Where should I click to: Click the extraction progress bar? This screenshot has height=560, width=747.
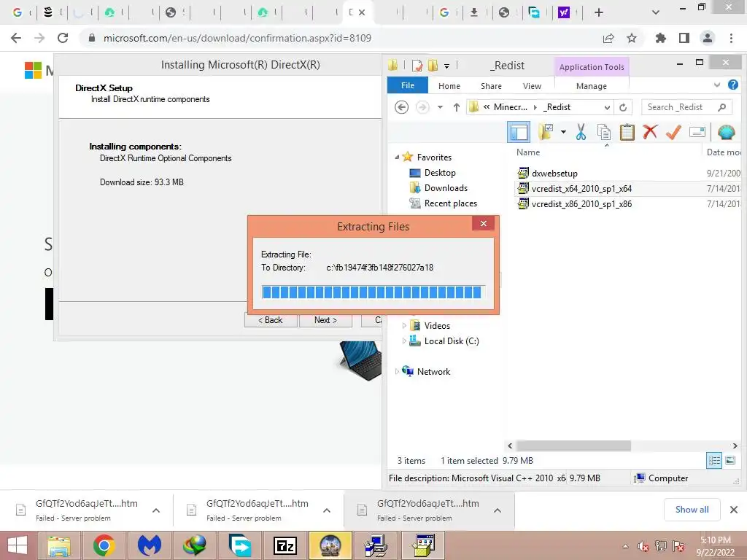[x=373, y=292]
